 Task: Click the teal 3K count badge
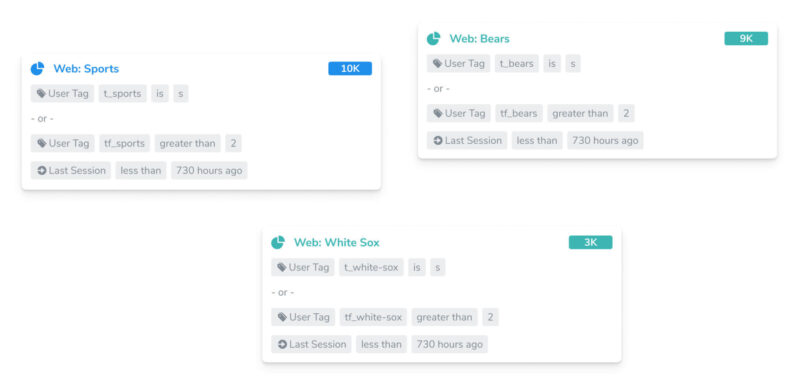[590, 242]
